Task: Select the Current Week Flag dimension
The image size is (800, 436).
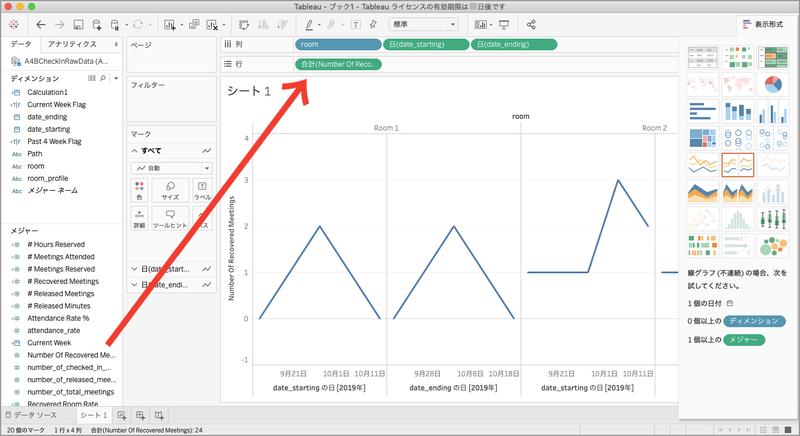Action: (x=57, y=105)
